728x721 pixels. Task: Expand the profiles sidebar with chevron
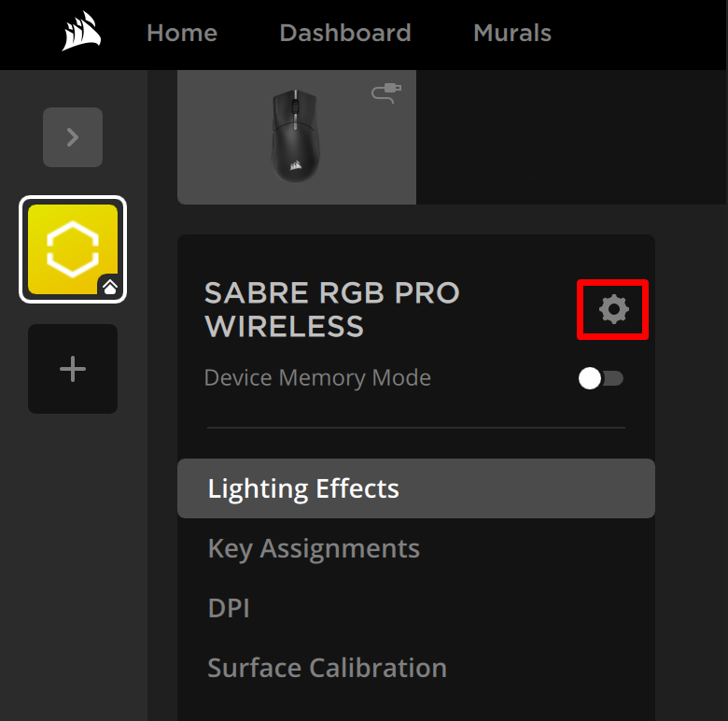tap(73, 137)
